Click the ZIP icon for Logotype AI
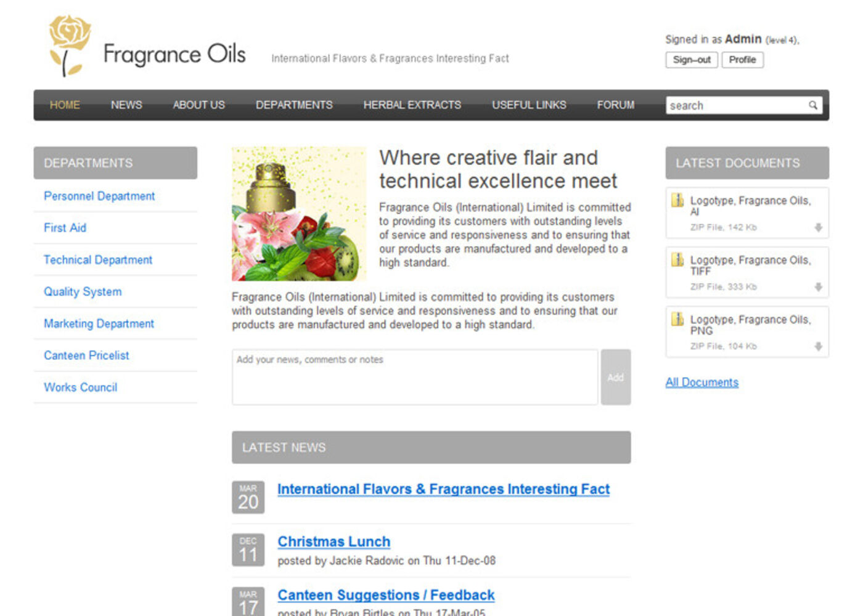Viewport: 863px width, 616px height. pyautogui.click(x=677, y=200)
